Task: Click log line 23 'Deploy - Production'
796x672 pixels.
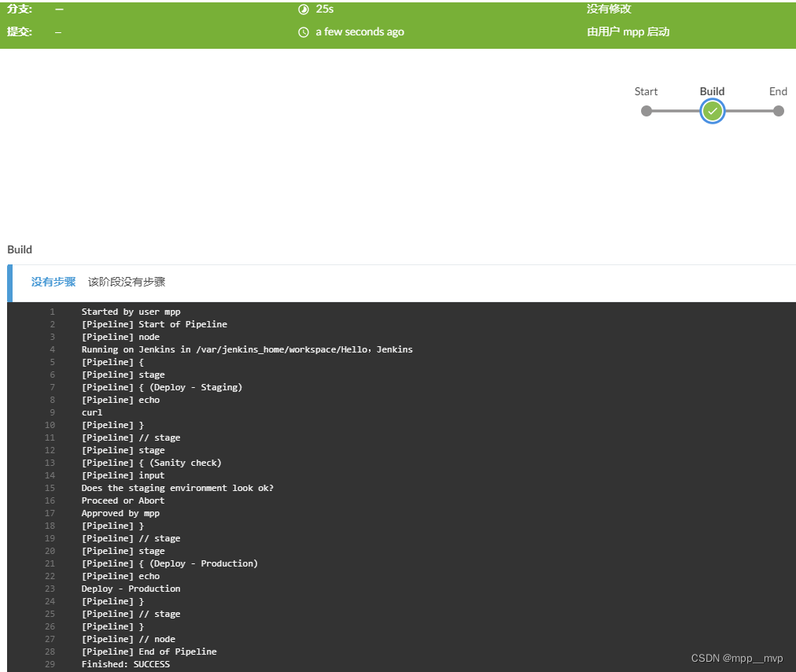Action: tap(131, 589)
